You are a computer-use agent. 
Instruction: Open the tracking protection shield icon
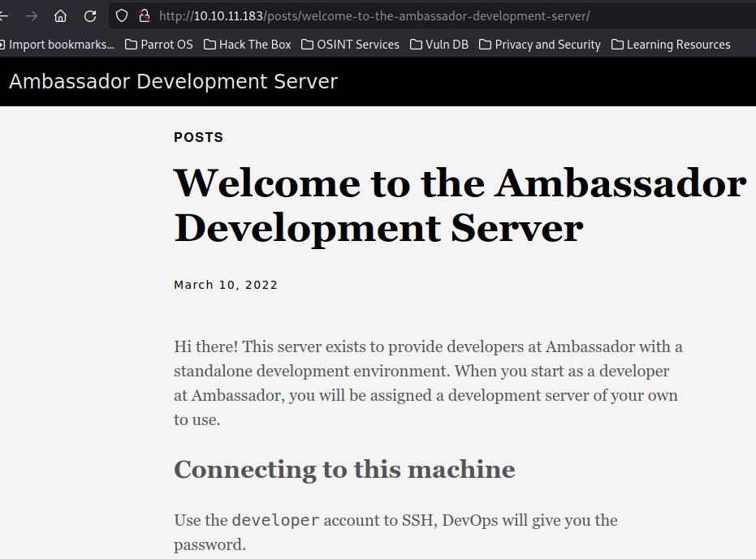pyautogui.click(x=122, y=15)
